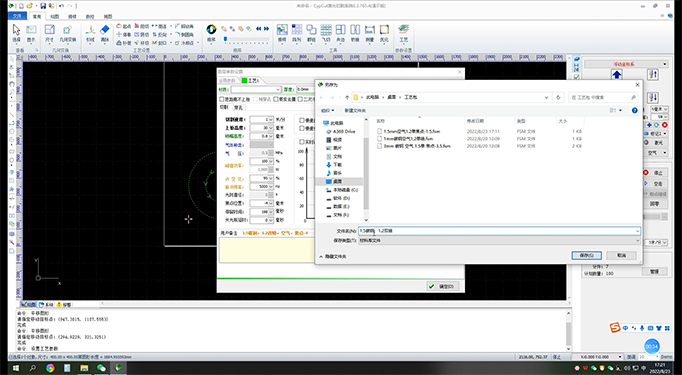682x375 pixels.
Task: Open the Array tool in ribbon
Action: click(x=297, y=33)
